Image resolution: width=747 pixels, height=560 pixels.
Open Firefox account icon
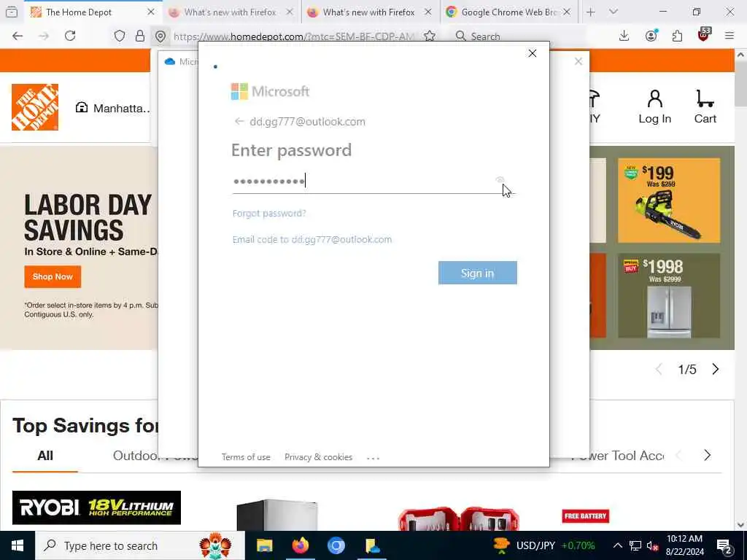coord(651,36)
